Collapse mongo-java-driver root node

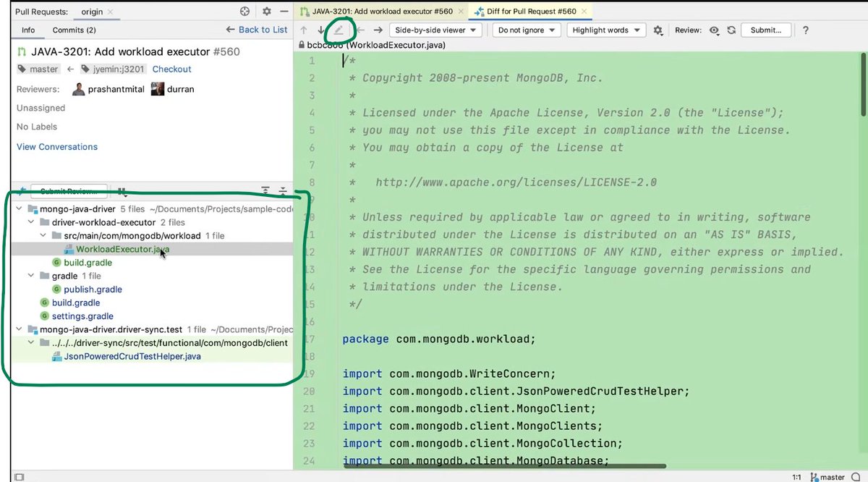20,209
